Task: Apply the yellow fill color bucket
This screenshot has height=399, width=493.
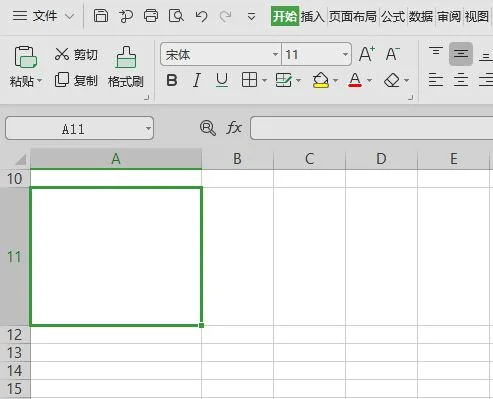Action: coord(321,80)
